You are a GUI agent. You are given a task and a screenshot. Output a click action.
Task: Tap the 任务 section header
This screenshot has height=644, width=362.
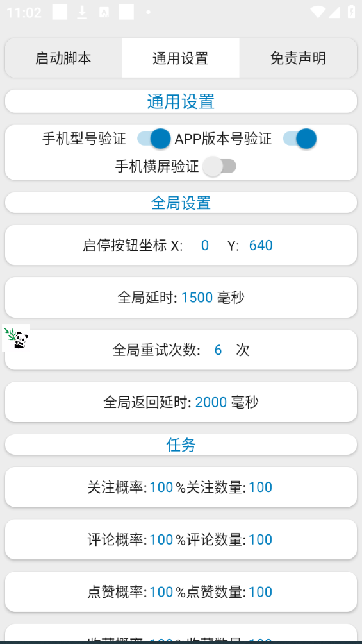(181, 445)
